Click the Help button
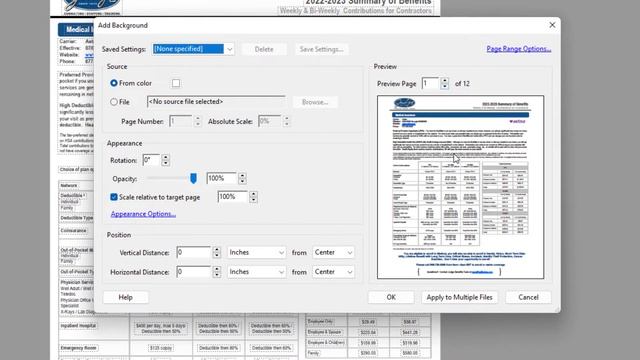 126,297
